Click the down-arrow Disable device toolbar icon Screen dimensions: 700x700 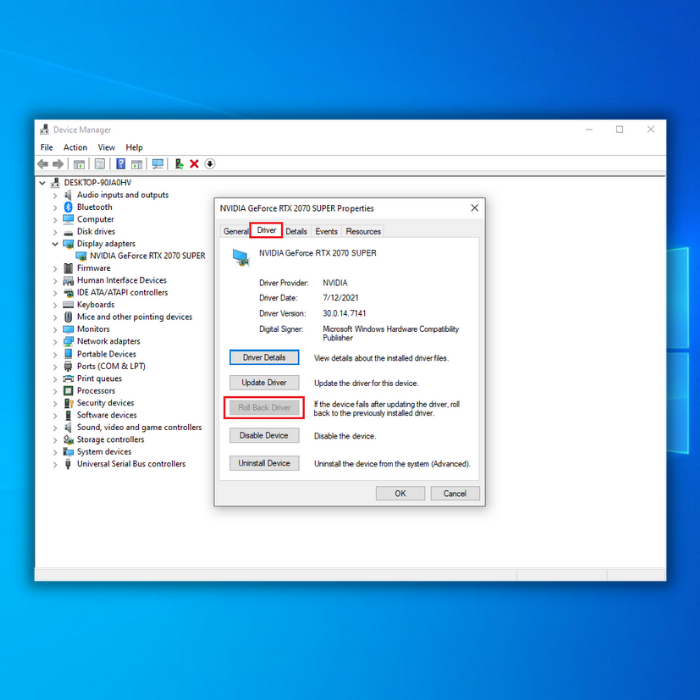[x=210, y=164]
